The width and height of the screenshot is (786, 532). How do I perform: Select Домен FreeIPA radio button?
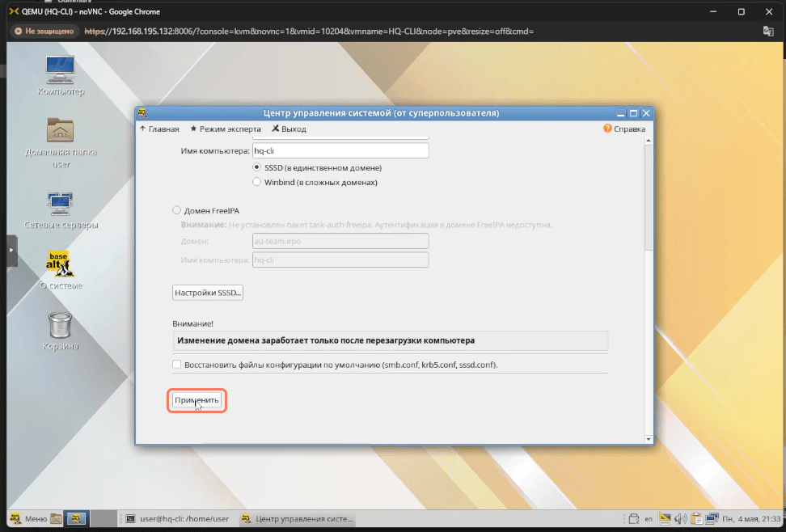click(x=176, y=210)
